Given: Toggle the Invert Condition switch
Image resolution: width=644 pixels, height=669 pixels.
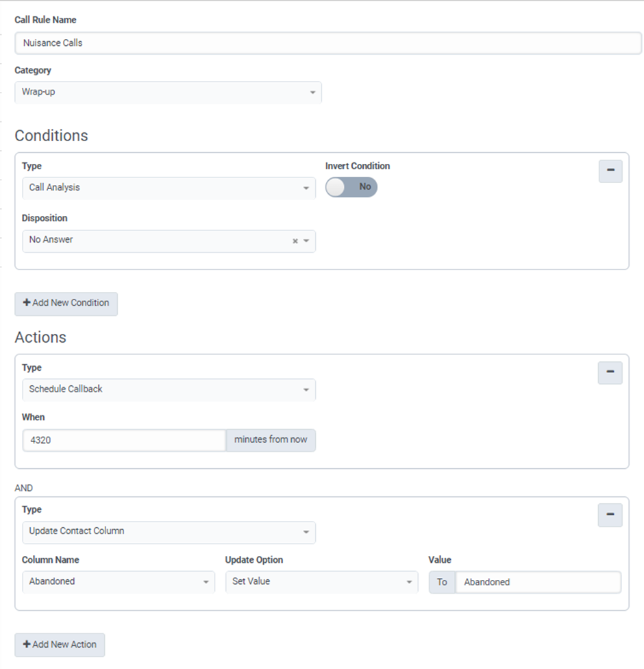Looking at the screenshot, I should click(x=351, y=187).
